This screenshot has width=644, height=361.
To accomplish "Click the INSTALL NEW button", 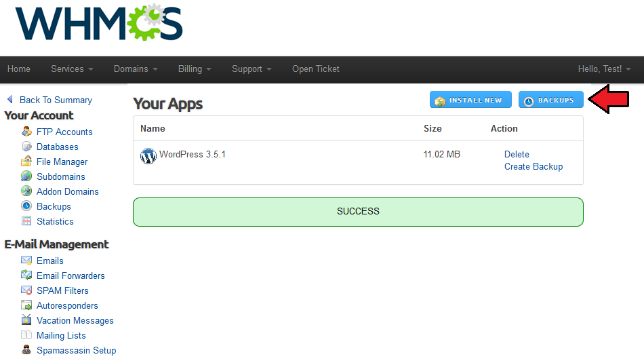I will 470,100.
